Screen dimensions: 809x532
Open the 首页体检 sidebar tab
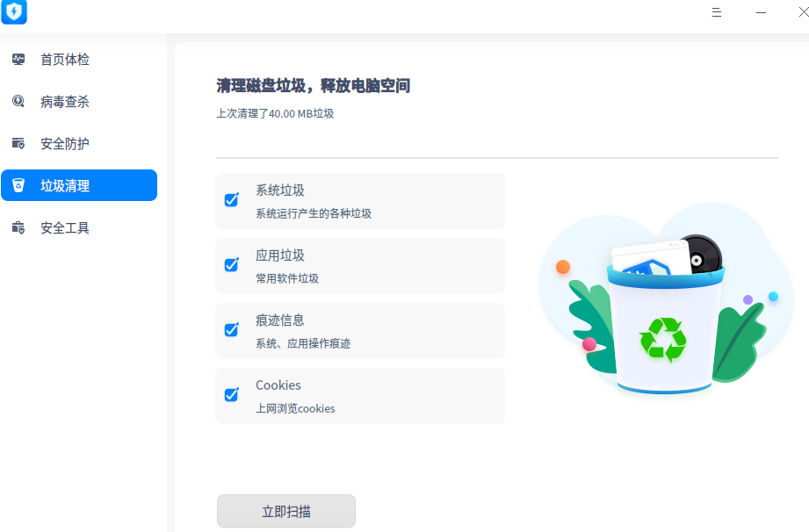[65, 60]
